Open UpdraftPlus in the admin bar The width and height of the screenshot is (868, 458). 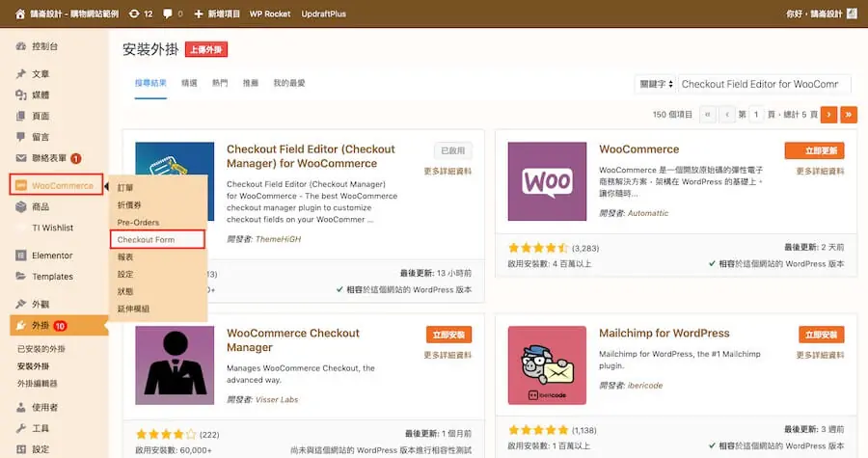pyautogui.click(x=324, y=13)
